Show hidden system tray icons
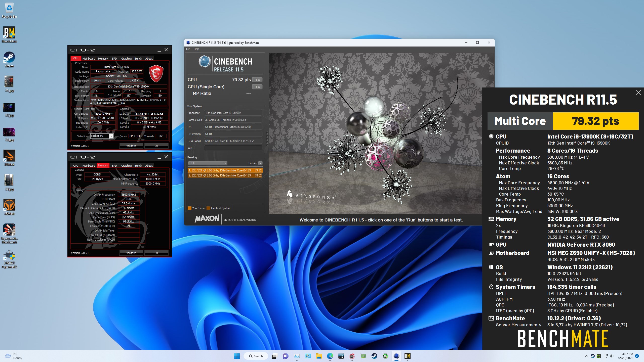This screenshot has width=644, height=362. pyautogui.click(x=587, y=356)
